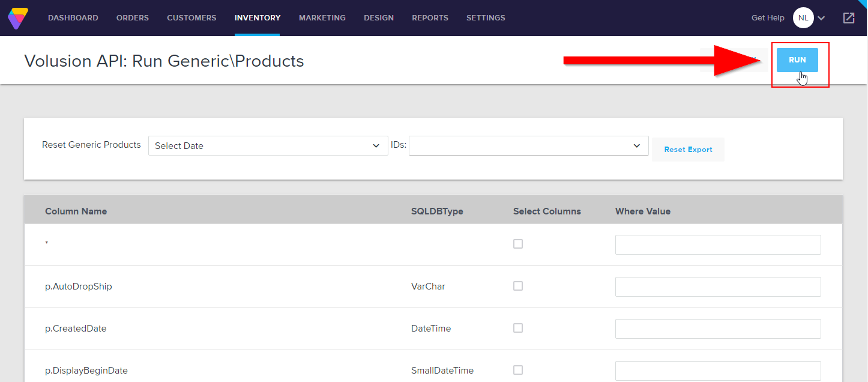Click the DateTime type cell
The height and width of the screenshot is (382, 868).
click(431, 329)
